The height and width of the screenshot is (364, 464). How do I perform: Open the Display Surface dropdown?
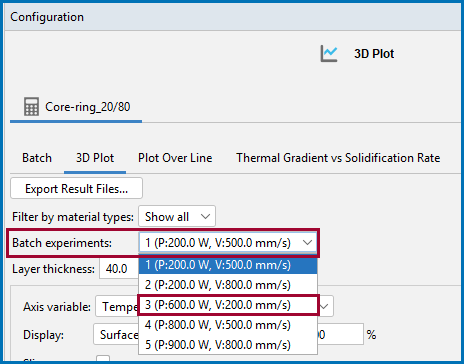tap(116, 334)
